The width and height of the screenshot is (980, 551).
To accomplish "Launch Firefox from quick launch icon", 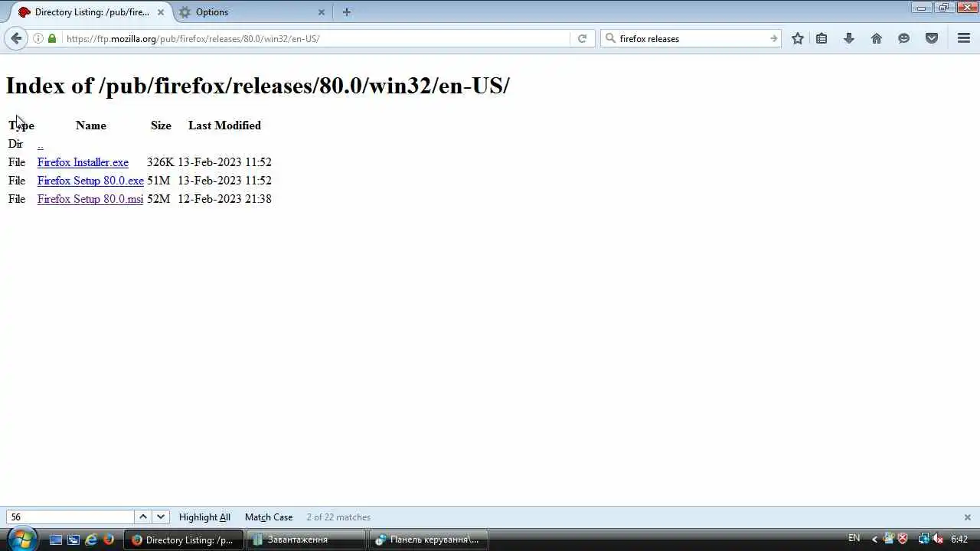I will coord(109,540).
